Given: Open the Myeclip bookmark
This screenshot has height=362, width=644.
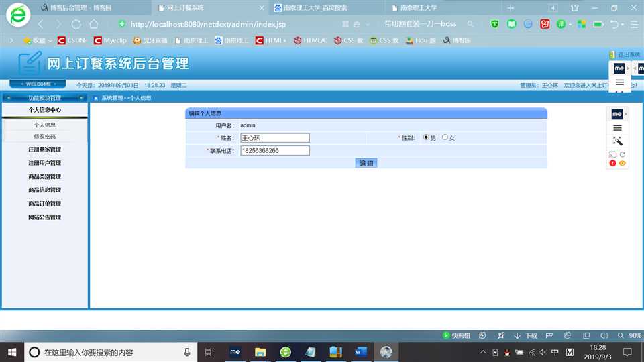Looking at the screenshot, I should pos(110,40).
